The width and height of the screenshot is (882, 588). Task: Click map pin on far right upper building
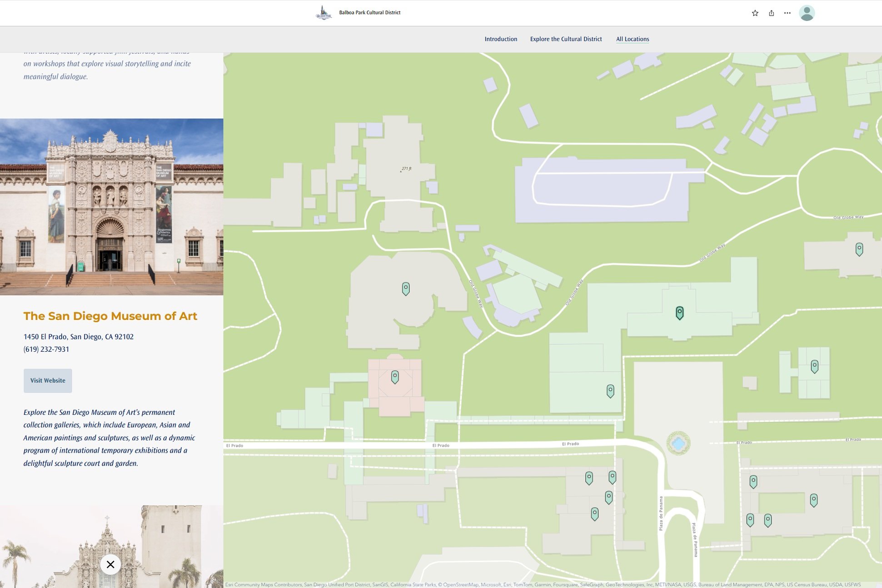[859, 249]
